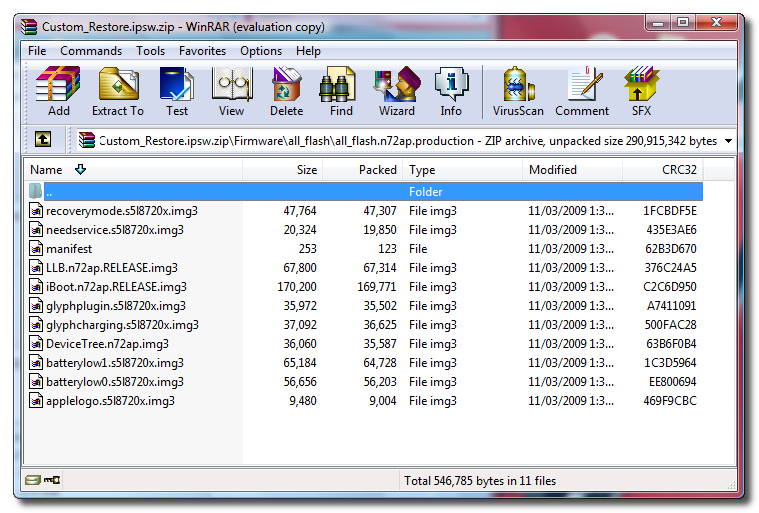The width and height of the screenshot is (759, 513).
Task: Add an archive Comment
Action: [582, 91]
